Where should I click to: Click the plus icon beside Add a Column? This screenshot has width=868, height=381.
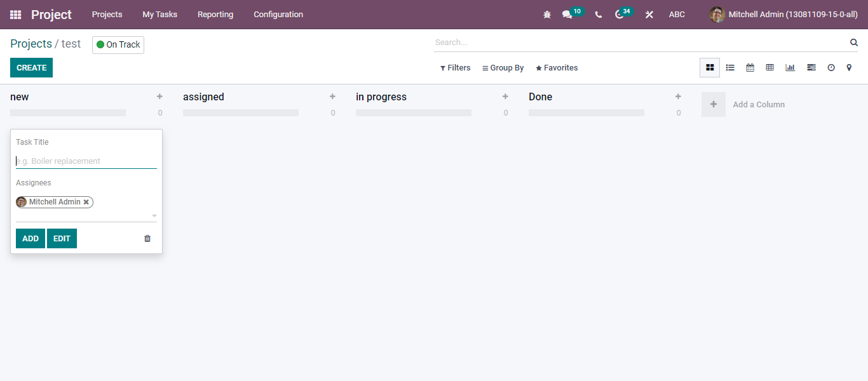[x=714, y=104]
